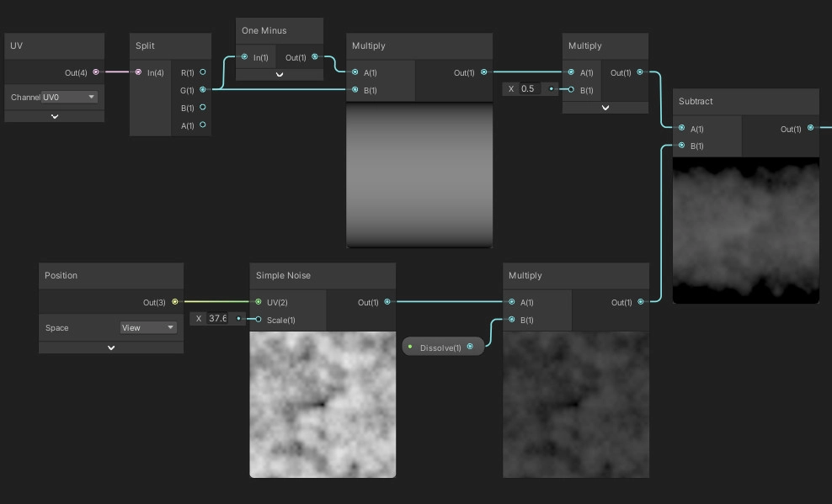Click the B(1) output port on Split node
This screenshot has height=504, width=832.
click(203, 108)
